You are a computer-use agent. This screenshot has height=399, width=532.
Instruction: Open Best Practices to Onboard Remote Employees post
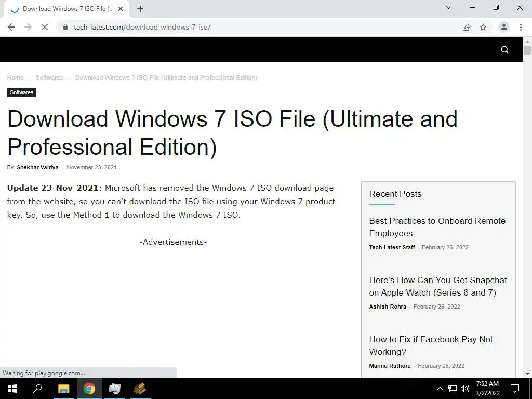click(437, 227)
